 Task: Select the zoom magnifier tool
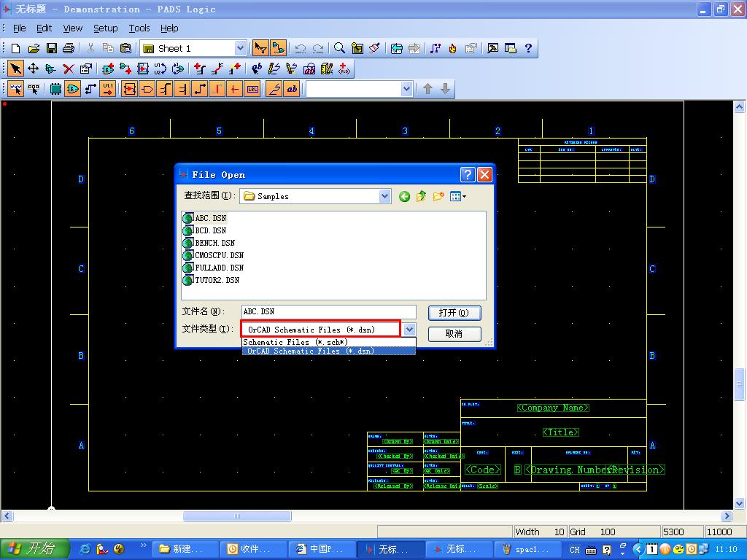pos(339,48)
